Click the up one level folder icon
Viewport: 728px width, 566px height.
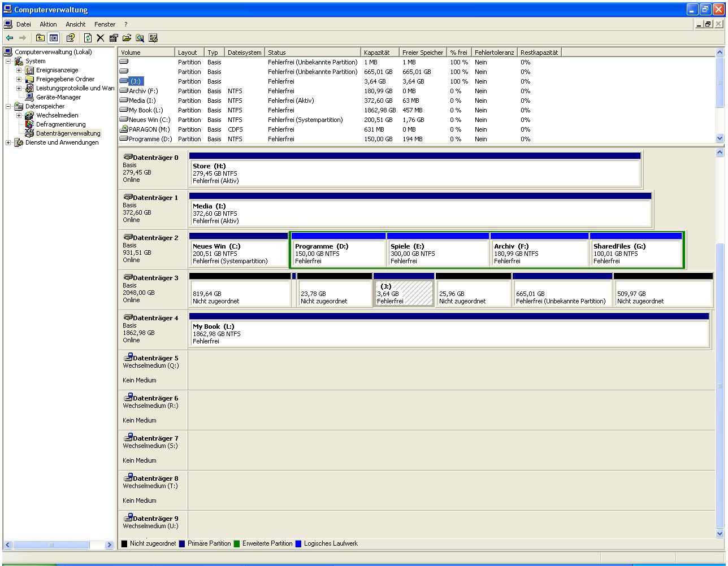click(x=40, y=38)
